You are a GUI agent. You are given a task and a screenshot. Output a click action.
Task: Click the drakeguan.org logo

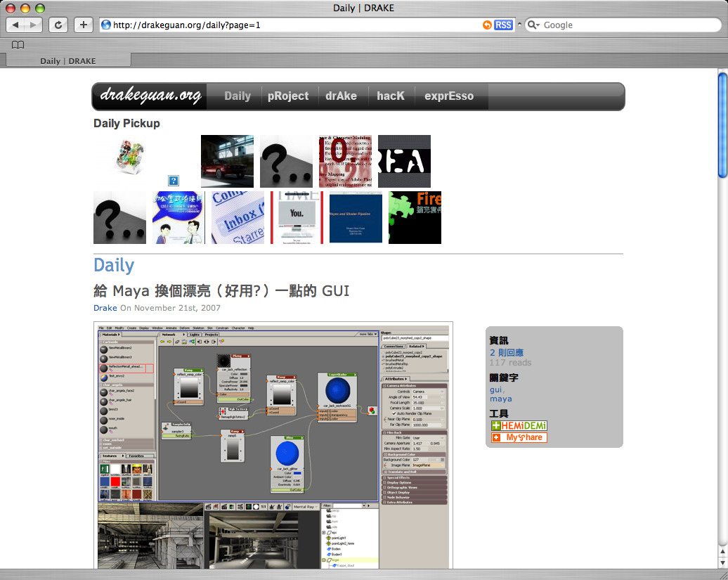pyautogui.click(x=150, y=96)
